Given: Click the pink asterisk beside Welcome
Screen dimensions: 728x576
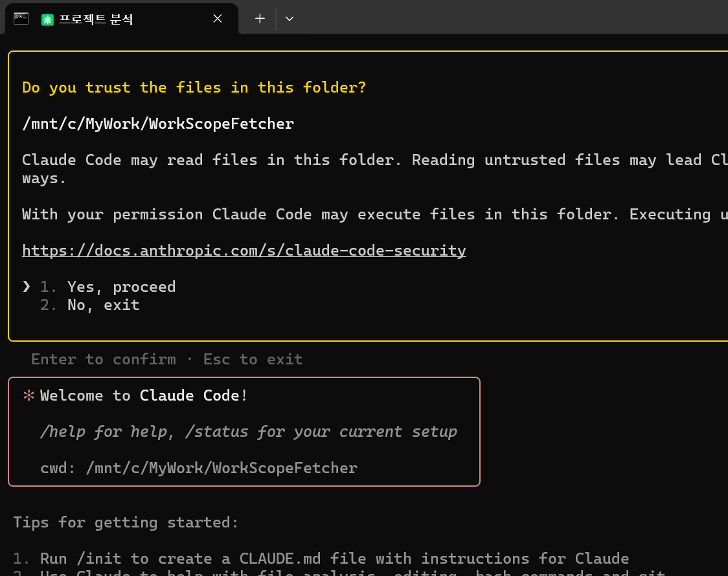Looking at the screenshot, I should click(28, 395).
